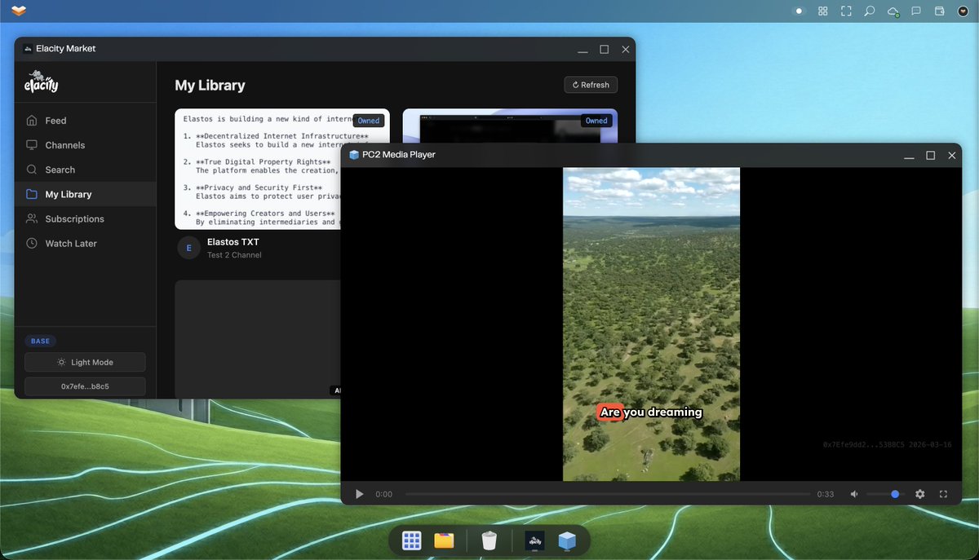Click the Owned badge on Elastos TXT
The image size is (979, 560).
[369, 121]
